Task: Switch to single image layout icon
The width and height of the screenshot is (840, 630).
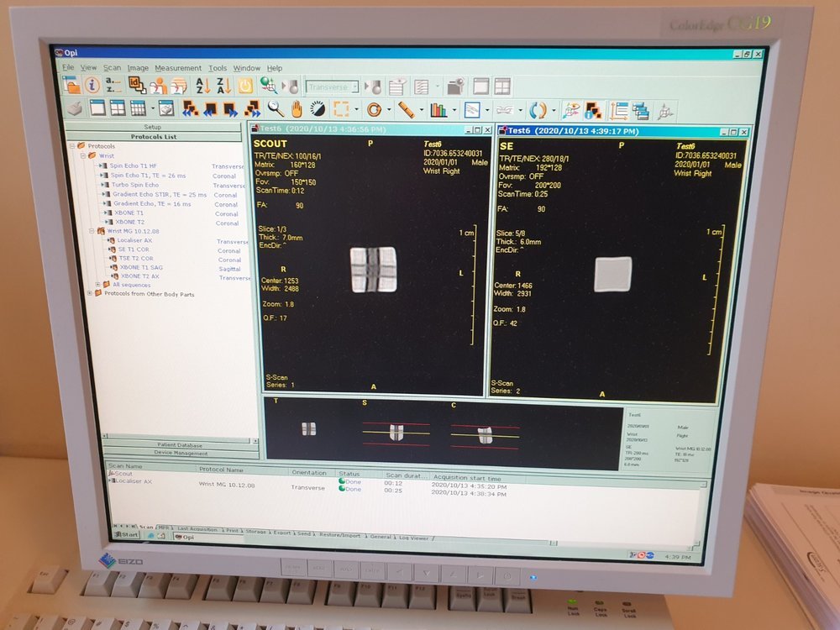Action: tap(97, 108)
